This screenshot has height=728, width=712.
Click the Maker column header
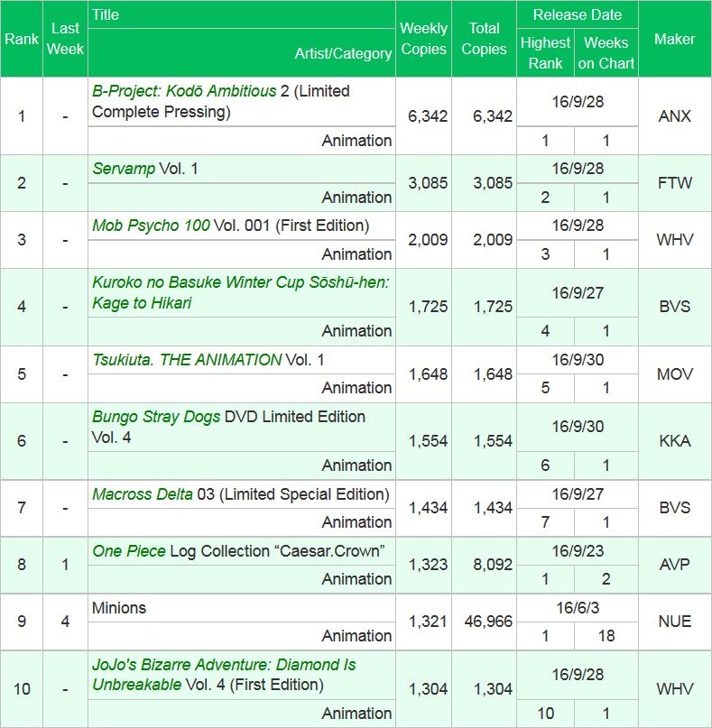click(674, 40)
